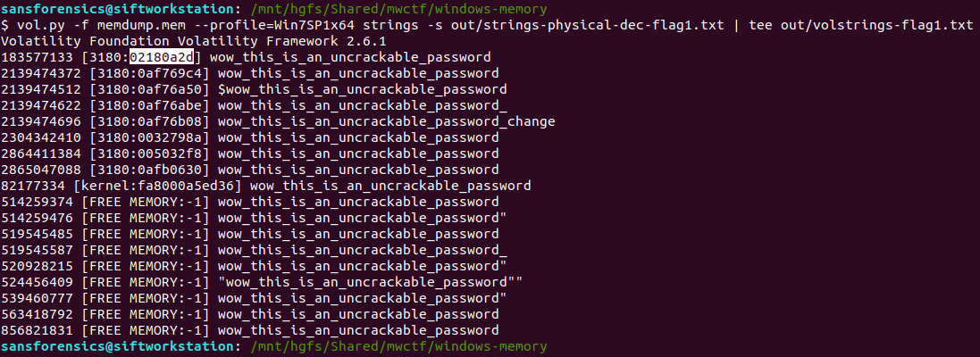Click the offset 856821831 on last output line
Screen dimensions: 980x357
coord(38,330)
